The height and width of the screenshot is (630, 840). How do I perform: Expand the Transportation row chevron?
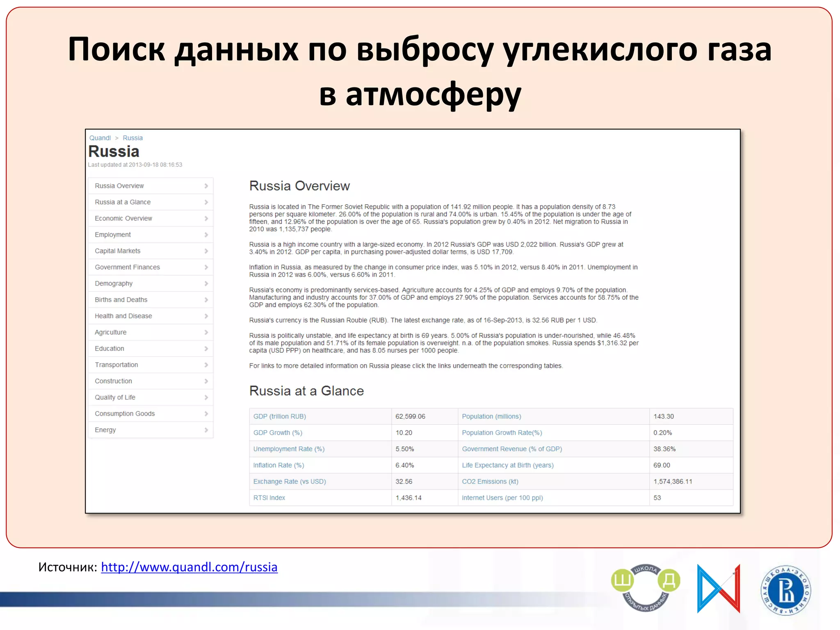(206, 365)
